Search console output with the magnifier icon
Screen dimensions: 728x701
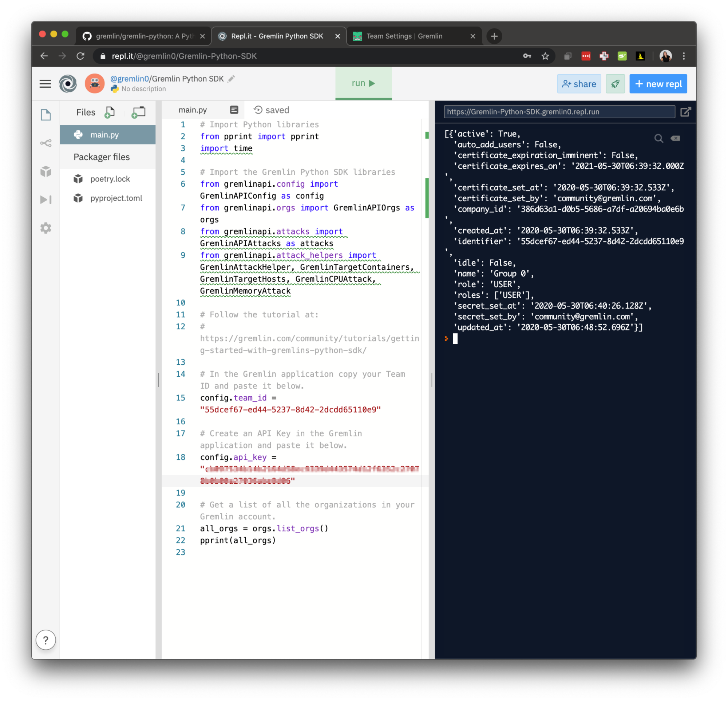pyautogui.click(x=659, y=138)
